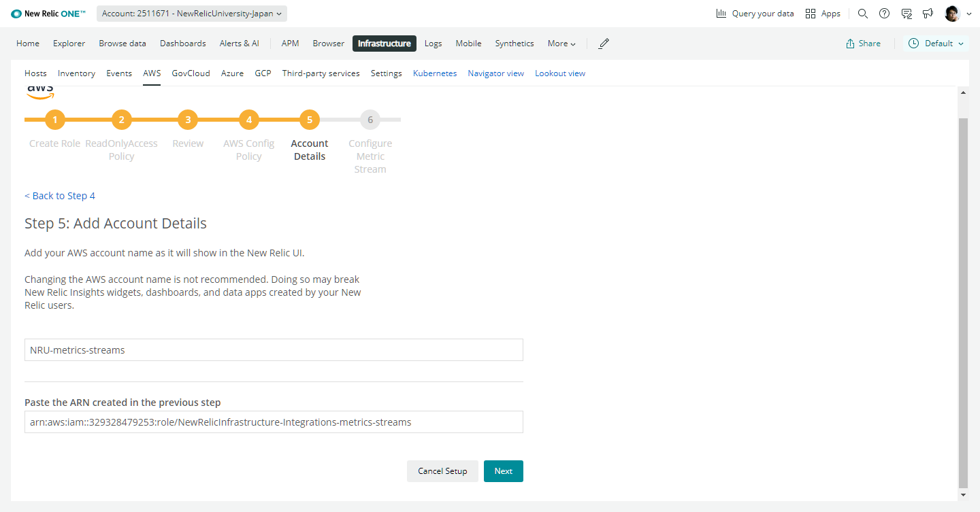Open the Lookout view link
Viewport: 980px width, 512px height.
(560, 73)
